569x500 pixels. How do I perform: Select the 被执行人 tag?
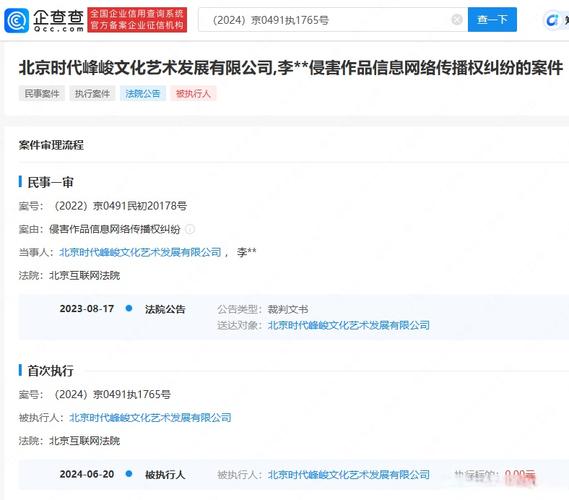click(193, 94)
